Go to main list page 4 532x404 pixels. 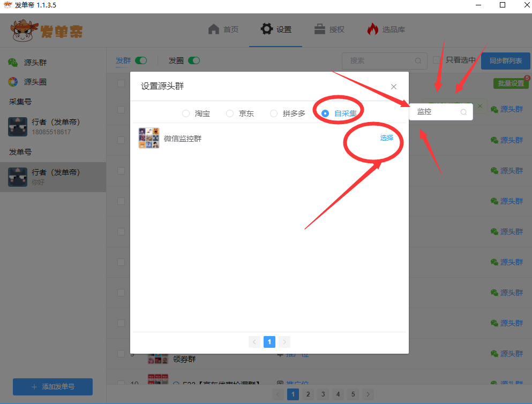[x=338, y=394]
